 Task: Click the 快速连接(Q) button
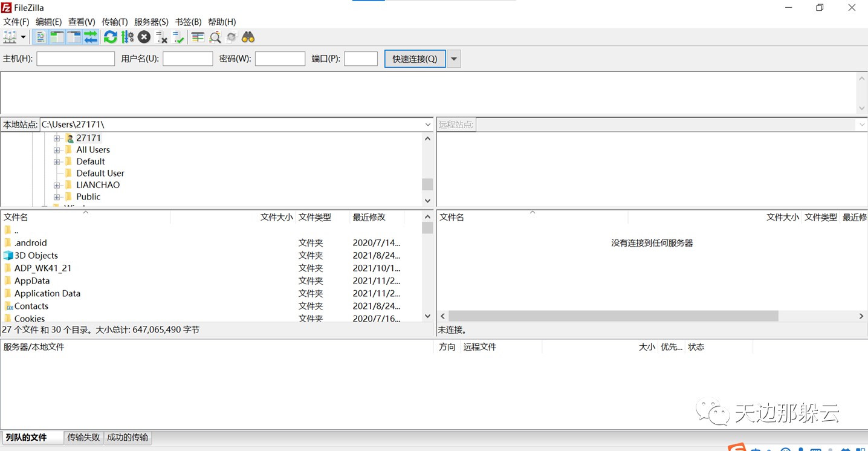(415, 59)
